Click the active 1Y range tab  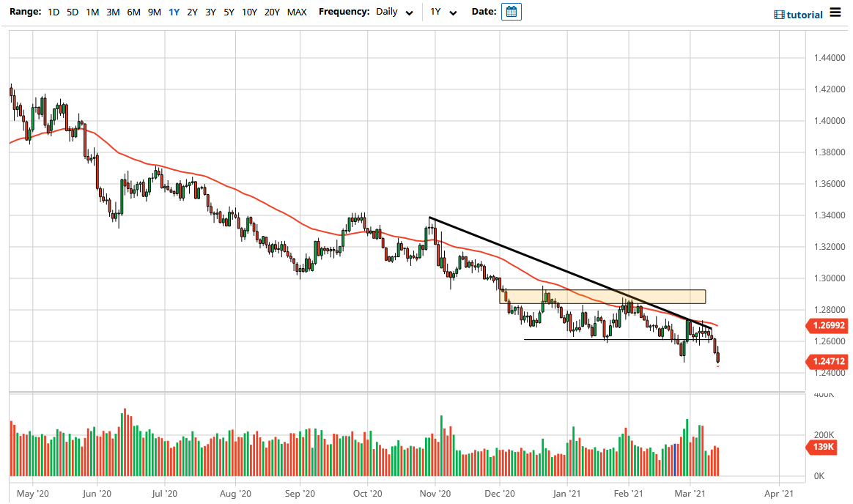tap(174, 12)
